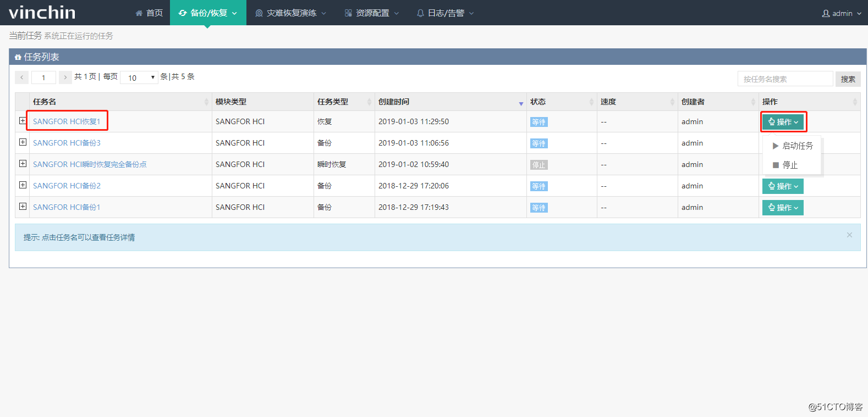The image size is (868, 417).
Task: Sort by 模块类型 column header
Action: (x=263, y=102)
